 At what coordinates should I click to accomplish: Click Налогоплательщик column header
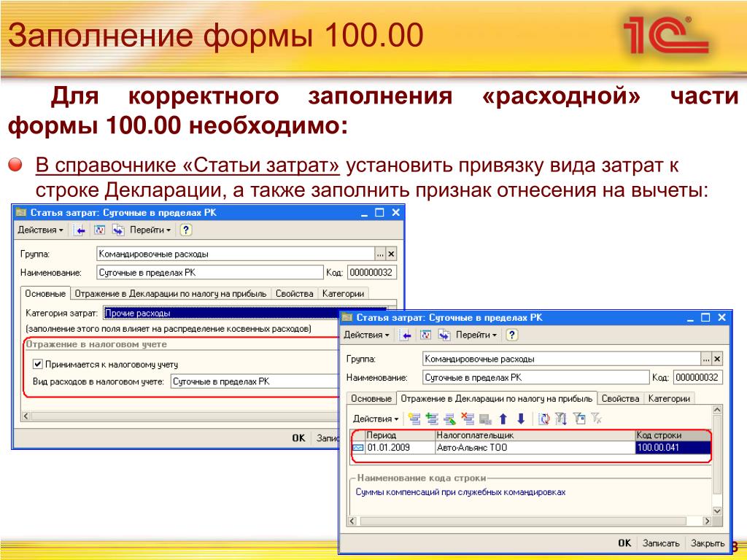pos(535,435)
